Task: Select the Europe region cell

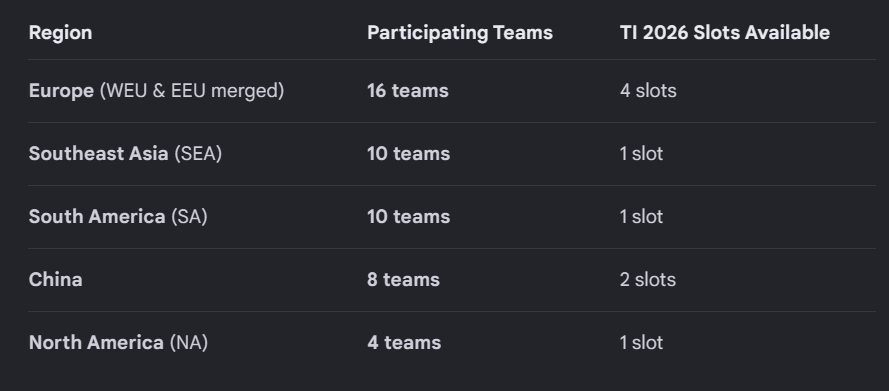Action: (156, 91)
